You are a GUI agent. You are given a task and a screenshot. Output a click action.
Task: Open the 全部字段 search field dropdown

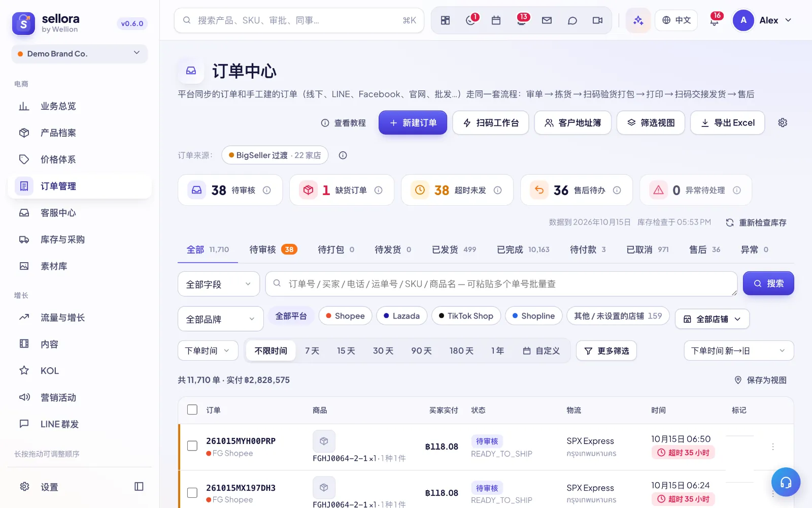[x=219, y=284]
